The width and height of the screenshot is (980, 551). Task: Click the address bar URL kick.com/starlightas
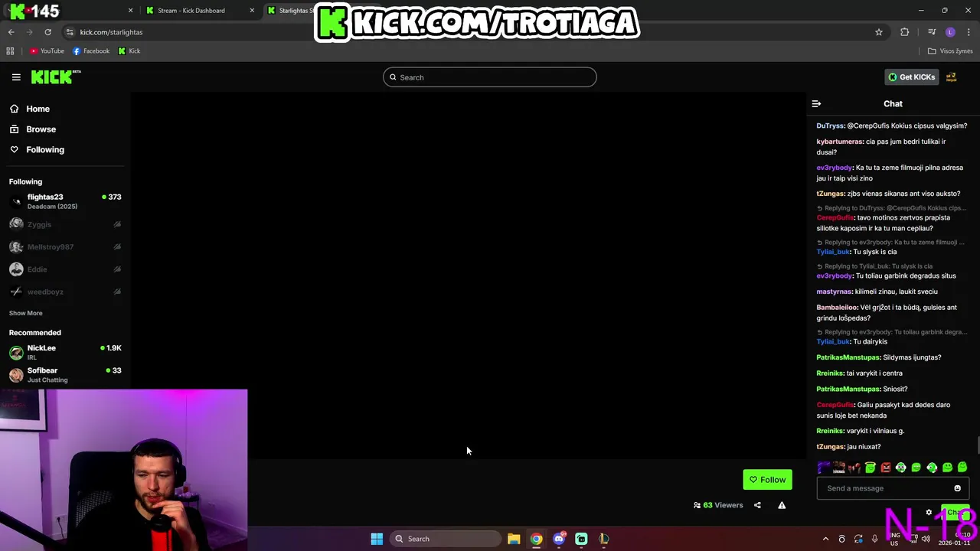(111, 32)
